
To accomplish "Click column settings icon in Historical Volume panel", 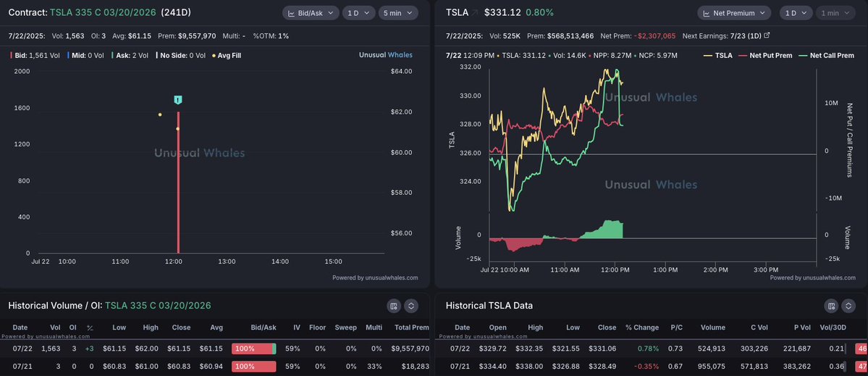I will (x=394, y=306).
